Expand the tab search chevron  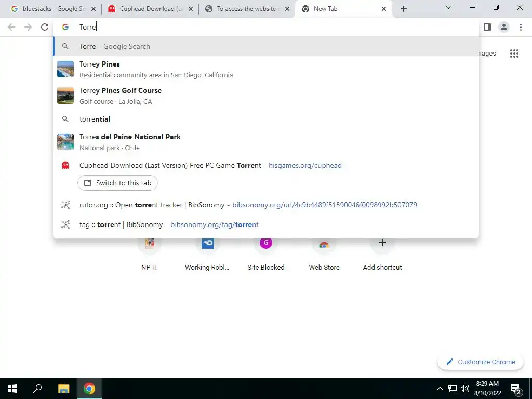point(448,7)
